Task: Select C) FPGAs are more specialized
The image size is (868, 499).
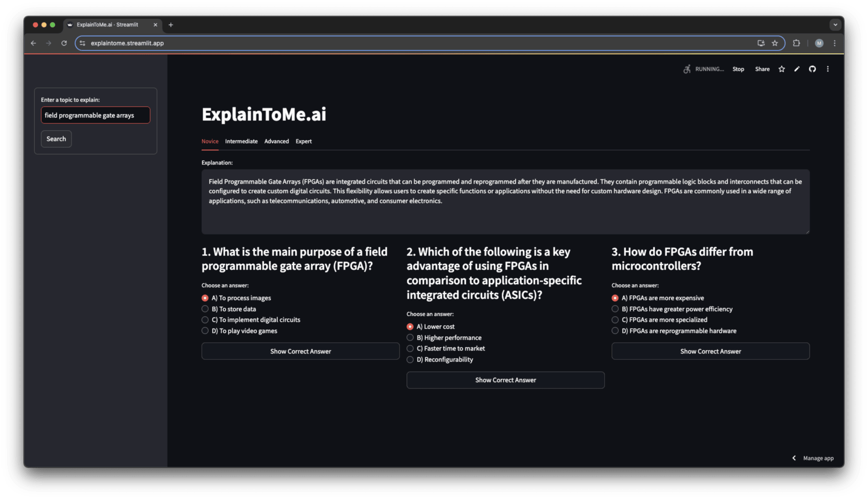Action: pos(660,320)
